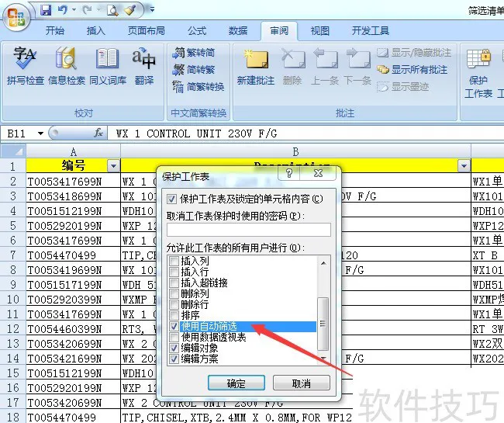Screen dimensions: 504x423
Task: Uncheck 编辑方案 permission
Action: tap(174, 359)
